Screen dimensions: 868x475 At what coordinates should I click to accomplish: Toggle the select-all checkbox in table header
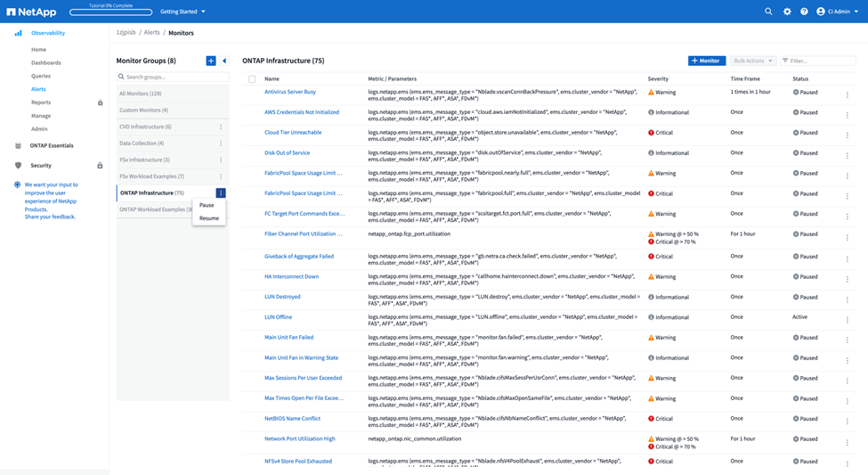pyautogui.click(x=252, y=79)
